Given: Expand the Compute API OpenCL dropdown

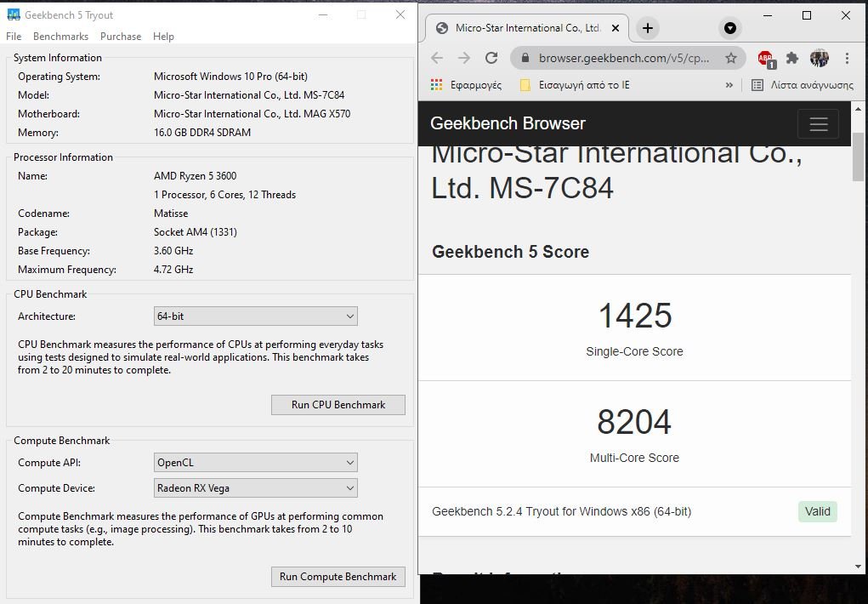Looking at the screenshot, I should click(255, 463).
